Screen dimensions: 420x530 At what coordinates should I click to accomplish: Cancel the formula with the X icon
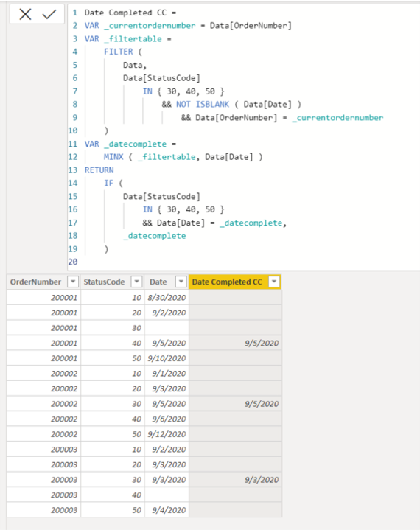(x=25, y=14)
